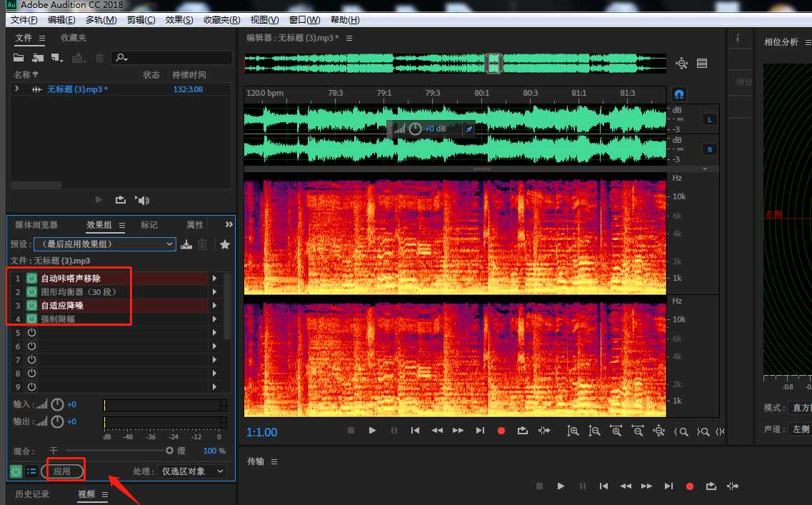Star the current effects rack preset

coord(225,244)
